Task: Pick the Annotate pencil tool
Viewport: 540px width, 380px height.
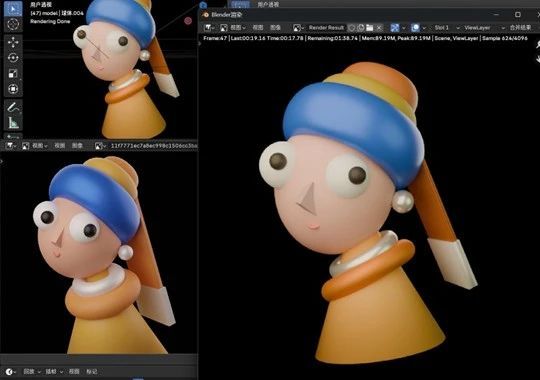Action: coord(13,107)
